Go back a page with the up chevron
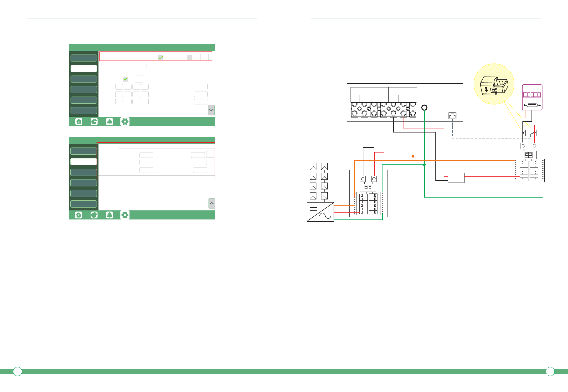Image resolution: width=568 pixels, height=392 pixels. (x=212, y=203)
